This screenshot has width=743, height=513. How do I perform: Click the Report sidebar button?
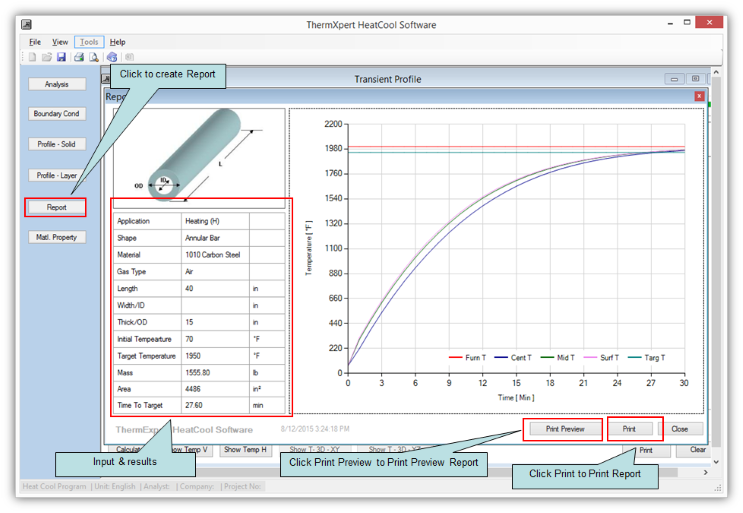[56, 207]
